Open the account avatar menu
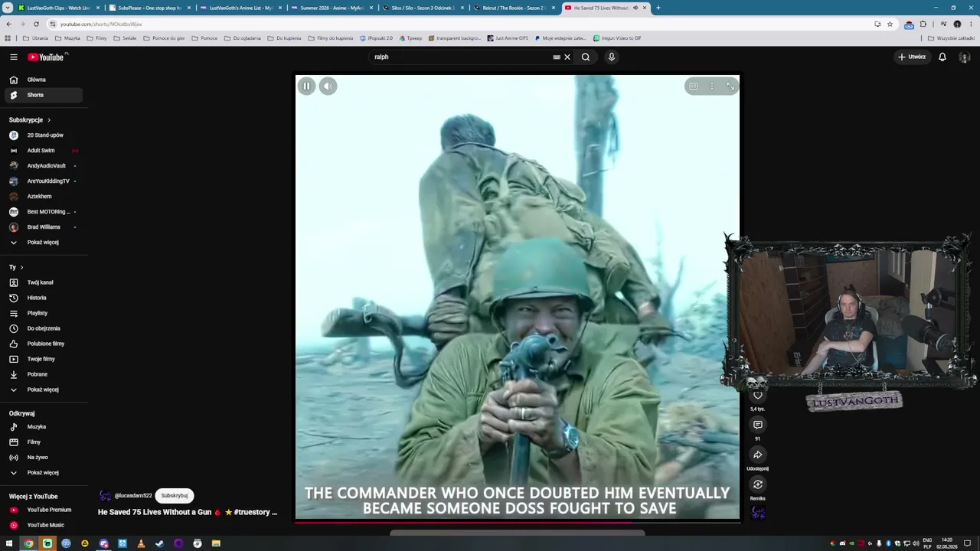This screenshot has width=980, height=551. [x=965, y=57]
